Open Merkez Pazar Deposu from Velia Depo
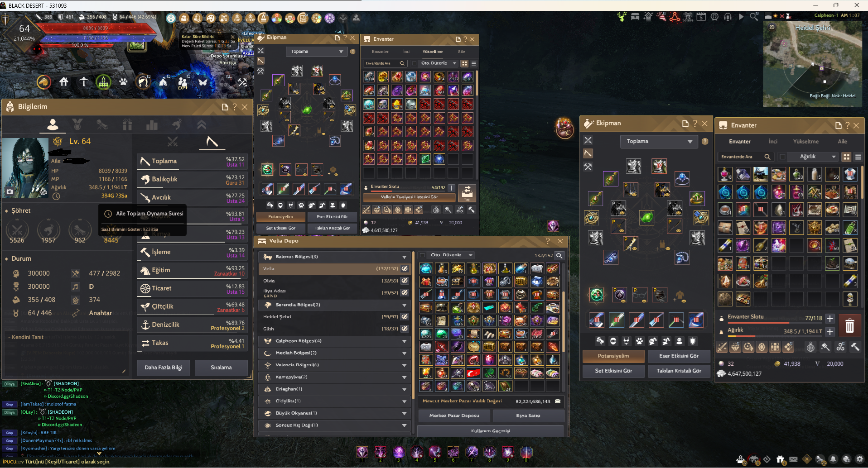 (454, 416)
